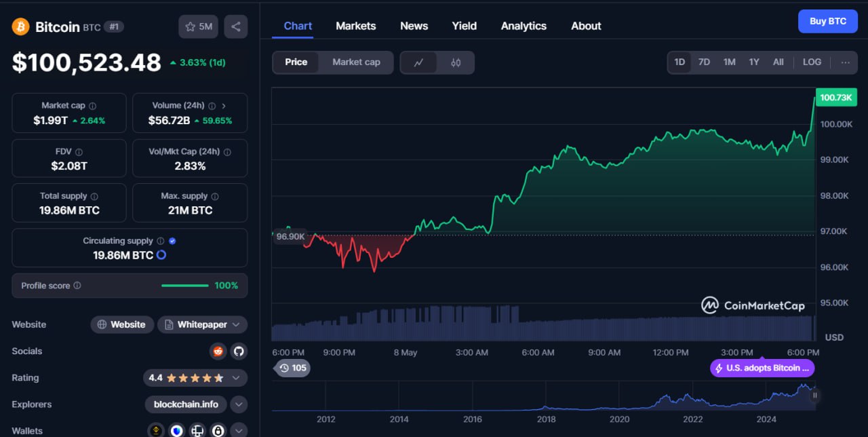Click the Profile score info icon
This screenshot has height=437, width=868.
coord(77,286)
